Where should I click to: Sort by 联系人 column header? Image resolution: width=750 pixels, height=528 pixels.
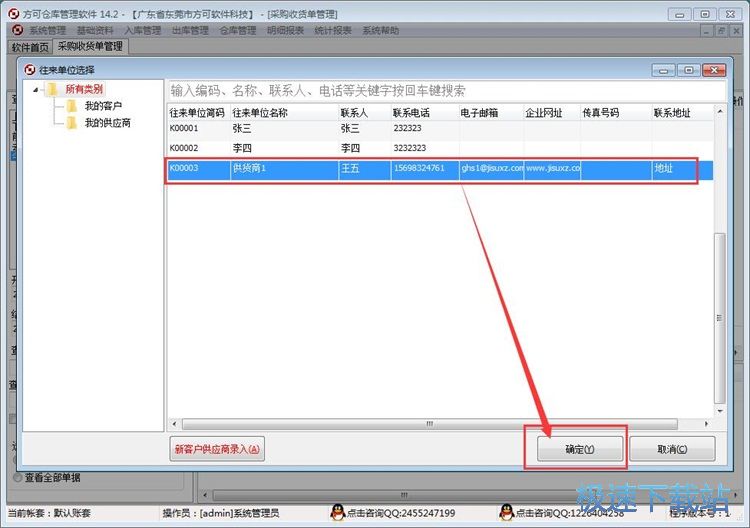tap(364, 113)
